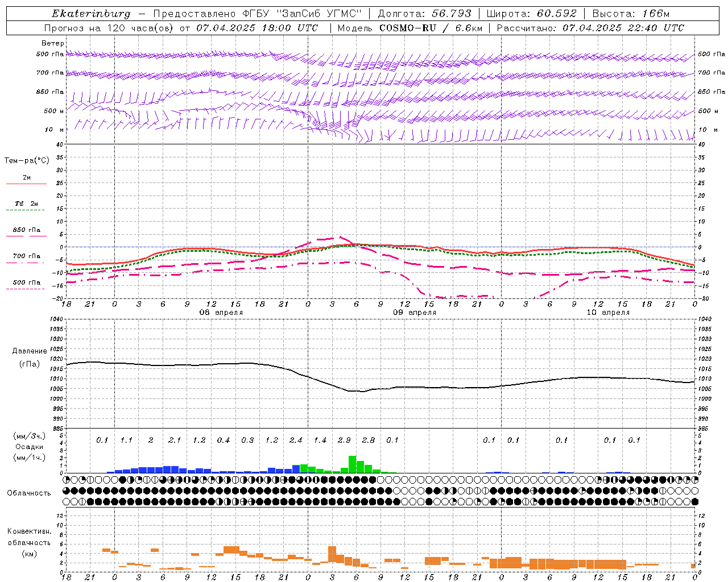Click the '10 апреля' date label

tap(608, 313)
